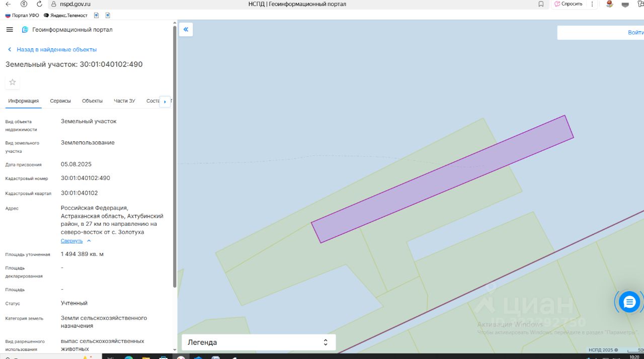Click the date 05.08.2025
Screen dimensions: 644x359
tap(76, 164)
